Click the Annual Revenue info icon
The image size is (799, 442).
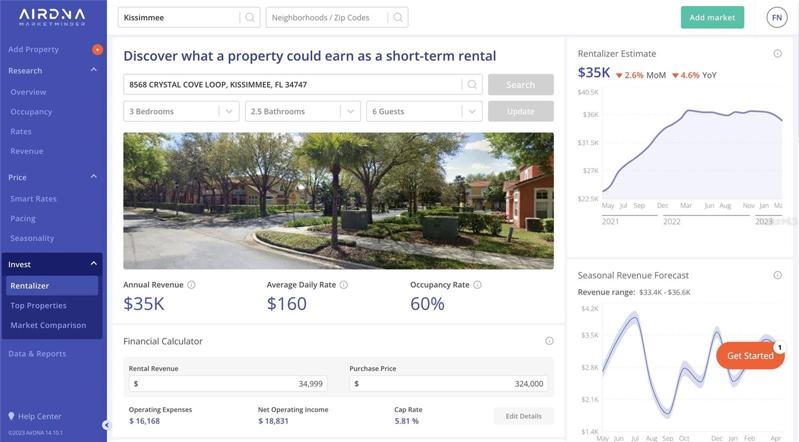tap(191, 285)
